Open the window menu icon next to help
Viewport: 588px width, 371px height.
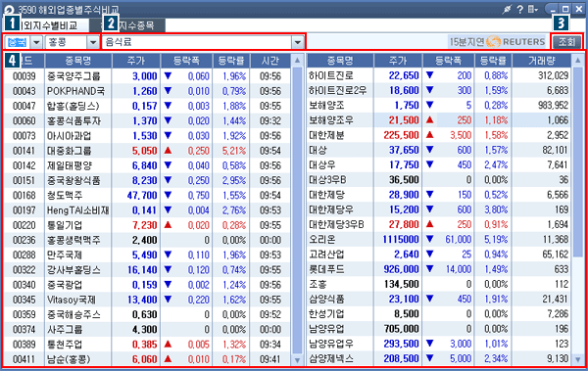tap(532, 10)
